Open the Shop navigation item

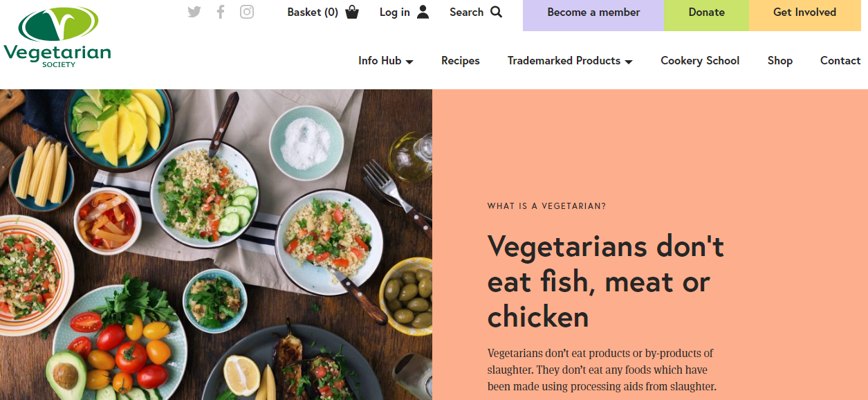pyautogui.click(x=779, y=61)
